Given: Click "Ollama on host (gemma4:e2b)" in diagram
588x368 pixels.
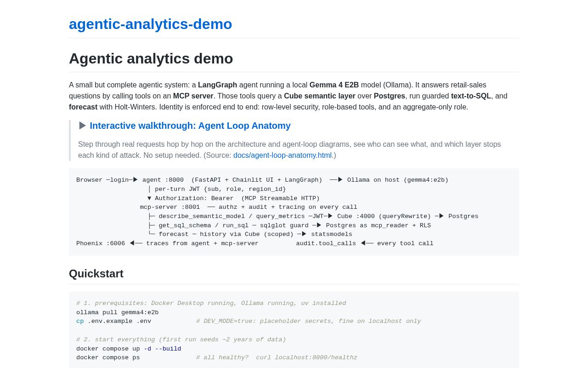Looking at the screenshot, I should click(398, 180).
